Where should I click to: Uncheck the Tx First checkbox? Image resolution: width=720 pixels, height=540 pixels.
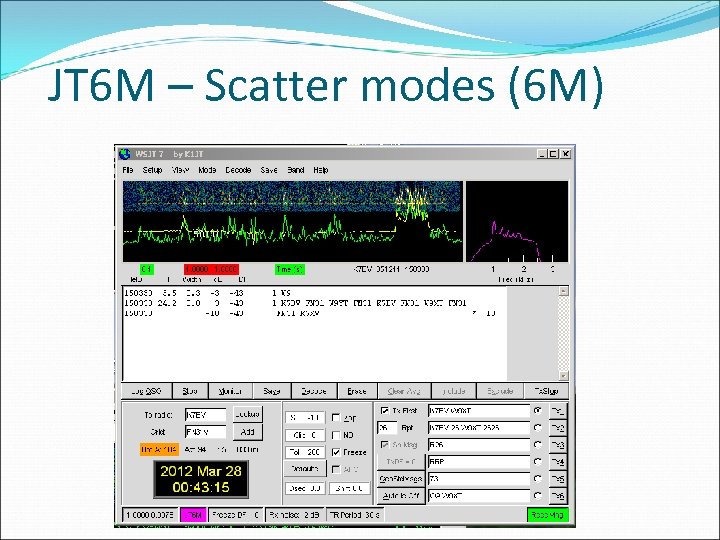pyautogui.click(x=385, y=410)
